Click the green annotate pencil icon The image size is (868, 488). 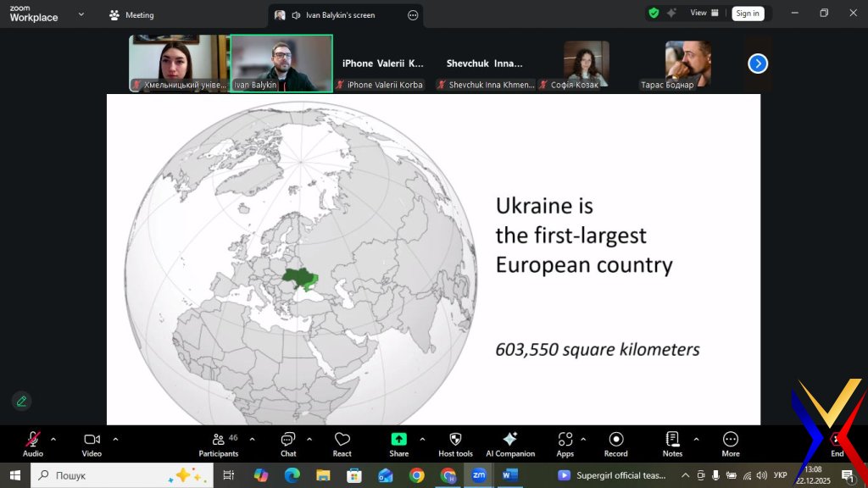click(x=21, y=401)
